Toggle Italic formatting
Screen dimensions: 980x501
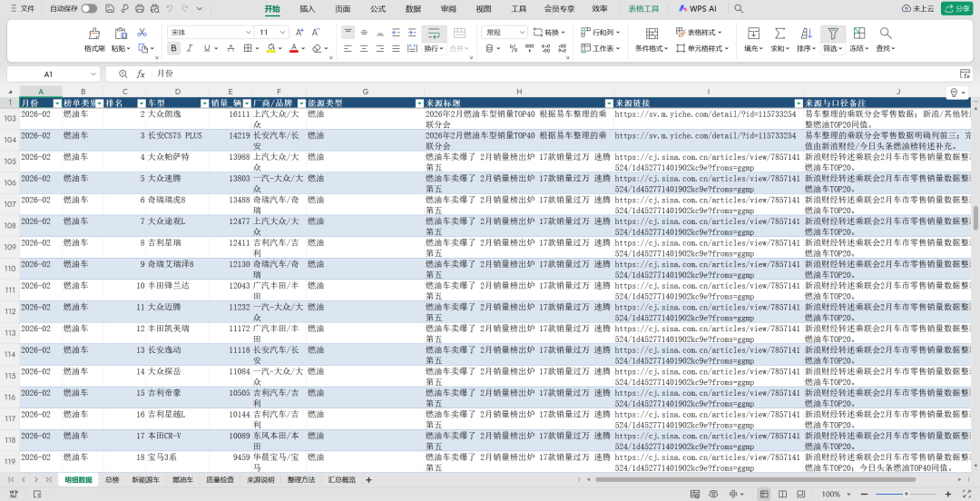[x=190, y=48]
